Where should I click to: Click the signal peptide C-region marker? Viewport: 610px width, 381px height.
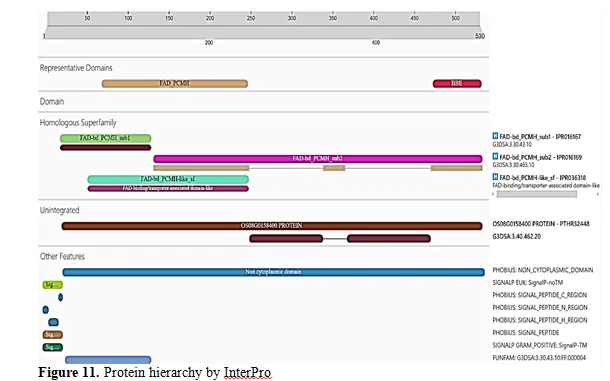coord(60,297)
